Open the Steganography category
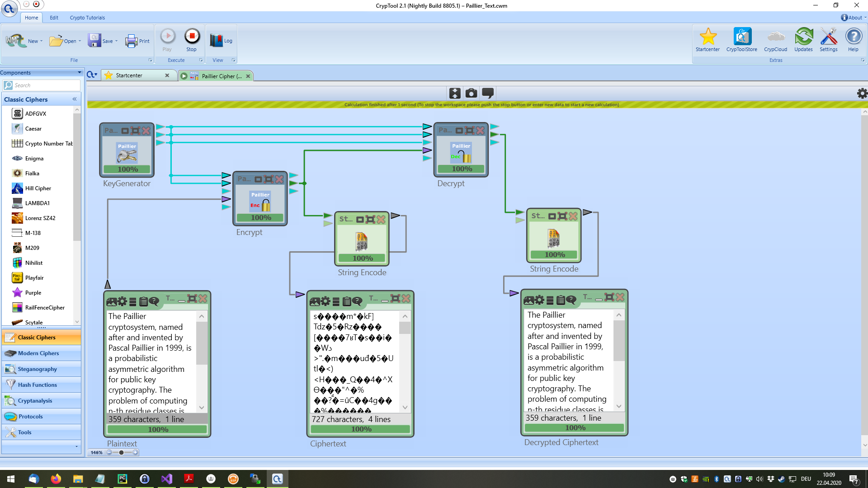The width and height of the screenshot is (868, 488). 41,369
